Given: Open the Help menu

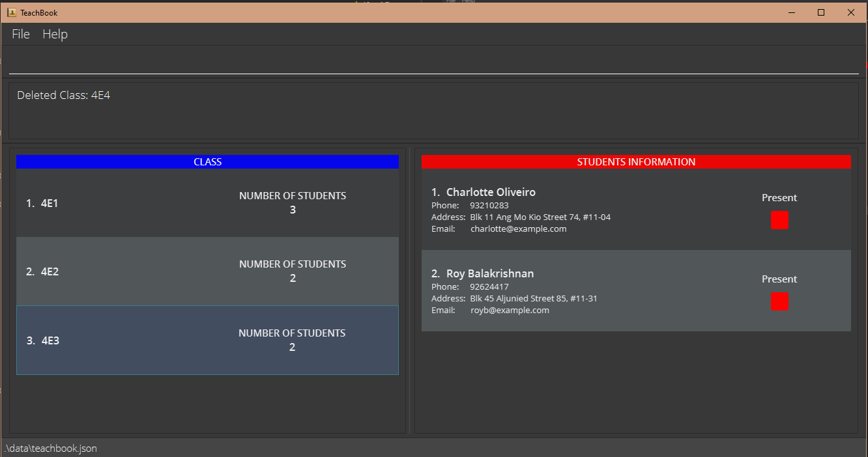Looking at the screenshot, I should coord(55,34).
